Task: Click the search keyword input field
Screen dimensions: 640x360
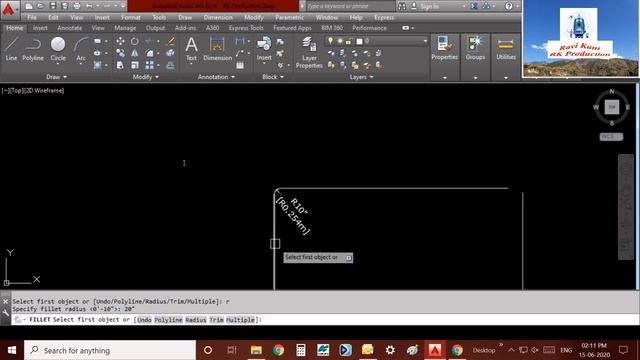Action: tap(350, 6)
